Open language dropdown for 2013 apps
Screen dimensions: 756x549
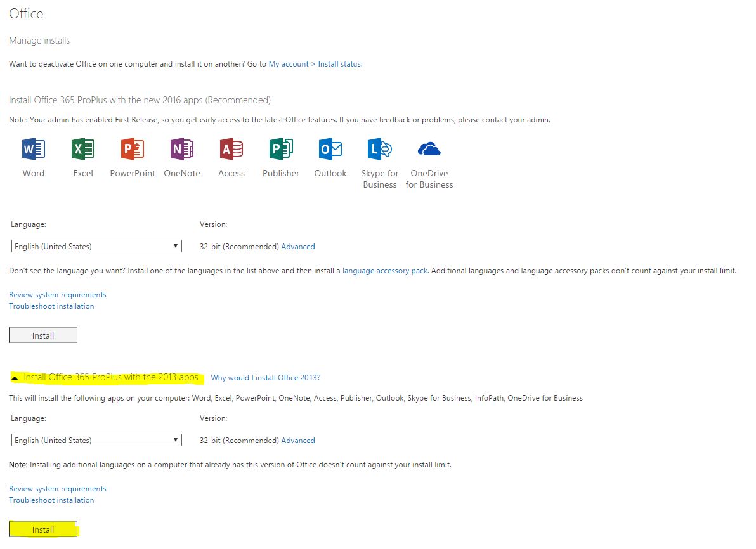pos(96,440)
